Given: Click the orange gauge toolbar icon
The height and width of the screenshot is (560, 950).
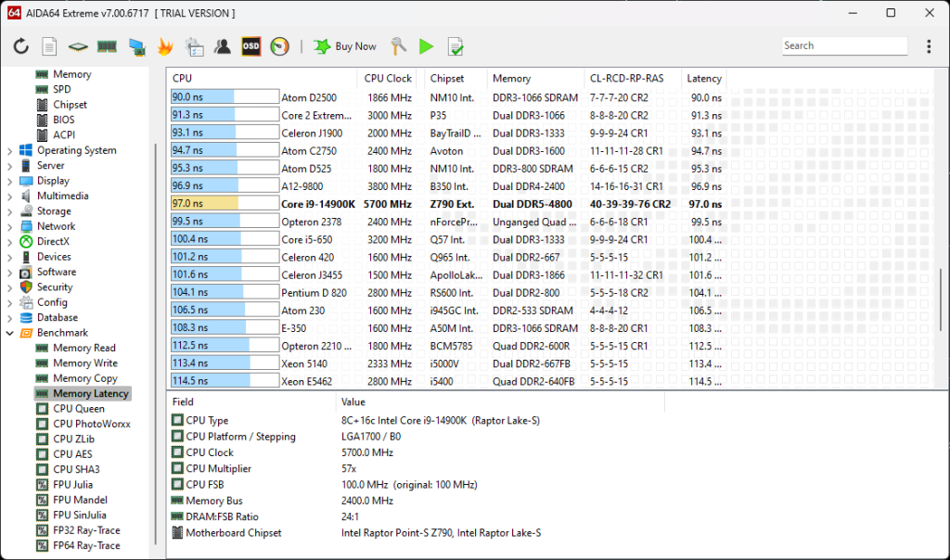Looking at the screenshot, I should (279, 46).
